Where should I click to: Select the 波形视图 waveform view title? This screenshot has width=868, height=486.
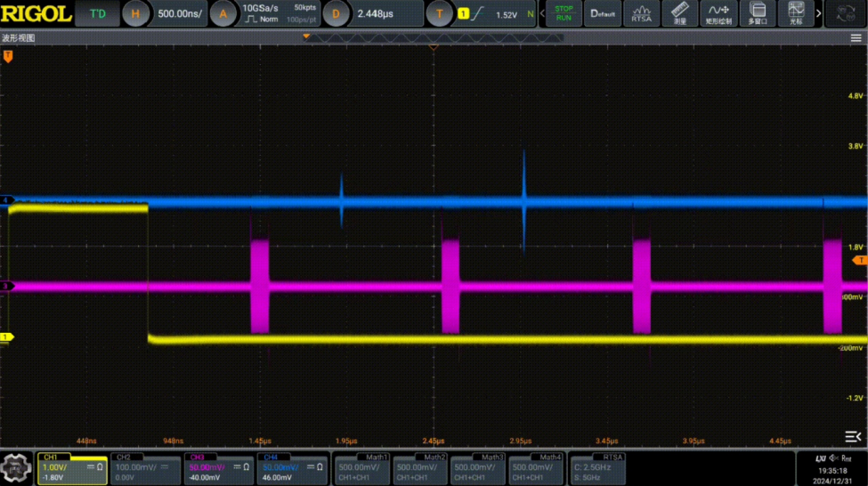[19, 37]
